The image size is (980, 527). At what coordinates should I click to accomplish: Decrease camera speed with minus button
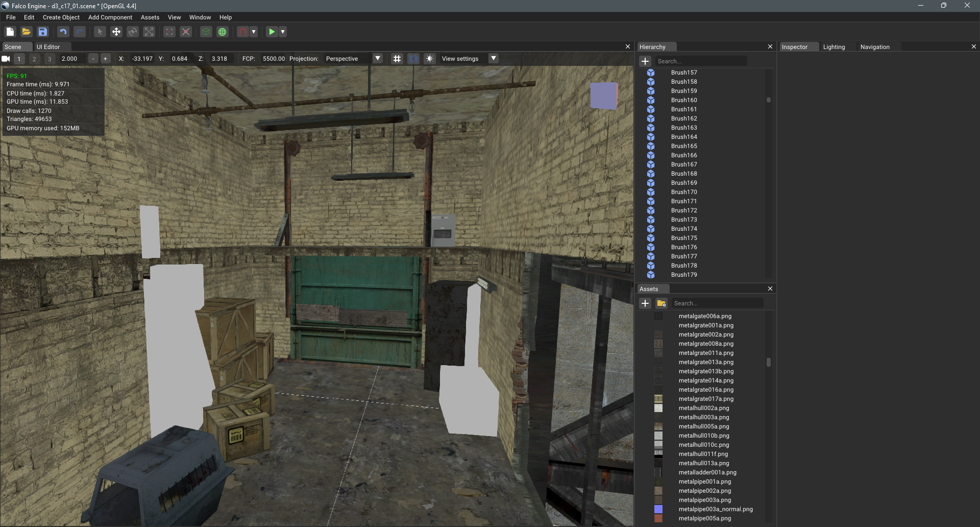[93, 59]
